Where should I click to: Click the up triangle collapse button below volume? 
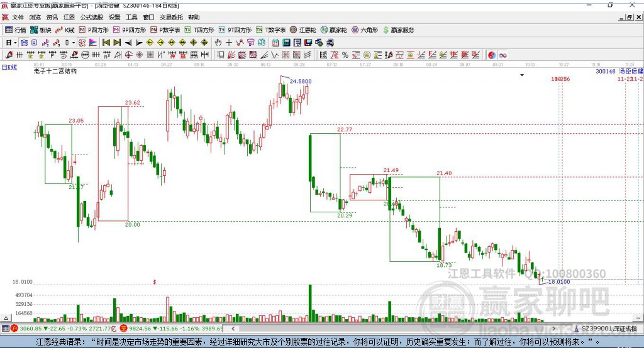point(6,318)
